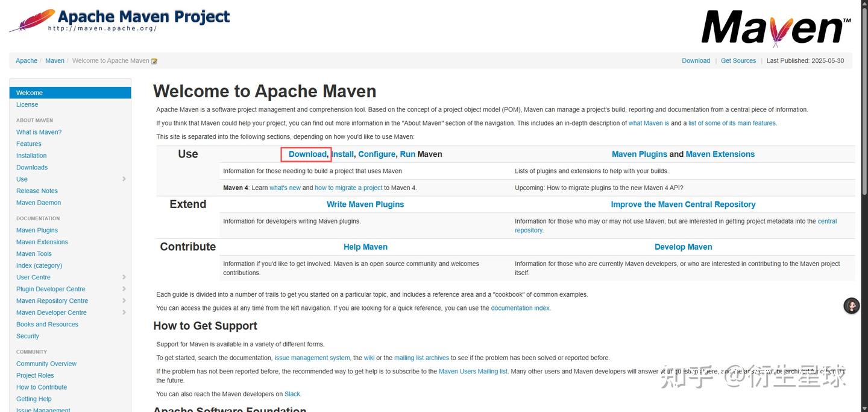The height and width of the screenshot is (412, 868).
Task: Open Maven Daemon sidebar item
Action: point(39,203)
